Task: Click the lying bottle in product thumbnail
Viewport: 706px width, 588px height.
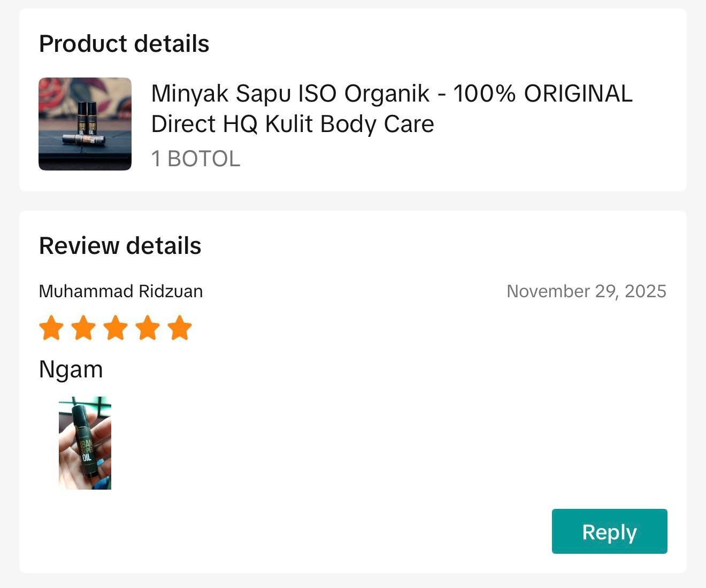Action: [83, 140]
